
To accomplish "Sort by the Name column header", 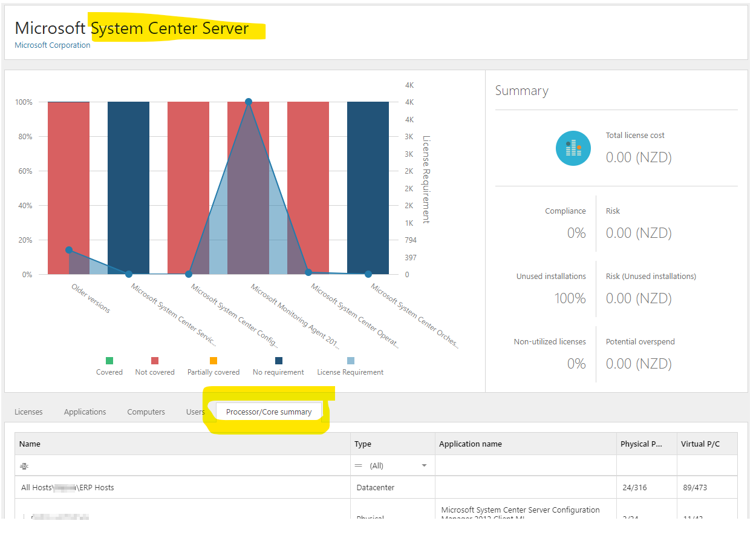I will pos(183,444).
